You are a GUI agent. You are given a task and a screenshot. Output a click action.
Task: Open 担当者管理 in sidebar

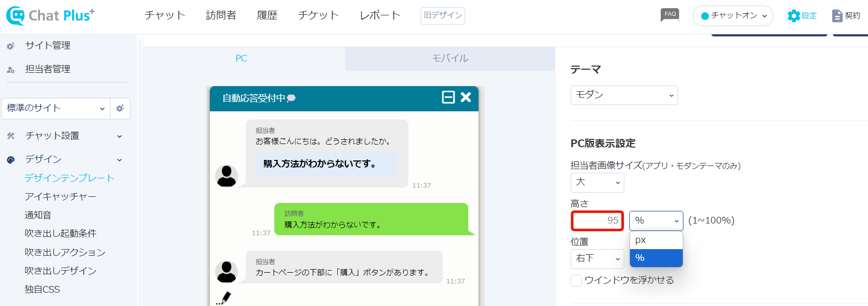48,69
